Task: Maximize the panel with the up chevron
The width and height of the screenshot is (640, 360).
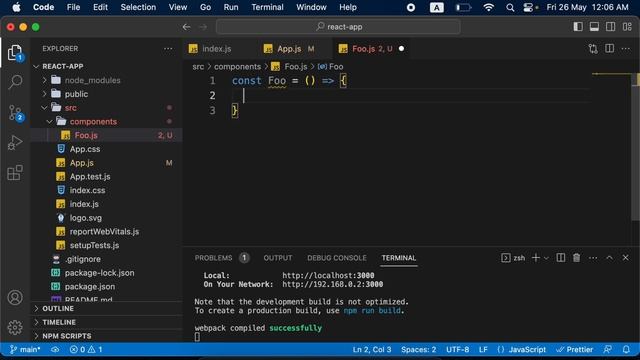Action: pos(609,258)
